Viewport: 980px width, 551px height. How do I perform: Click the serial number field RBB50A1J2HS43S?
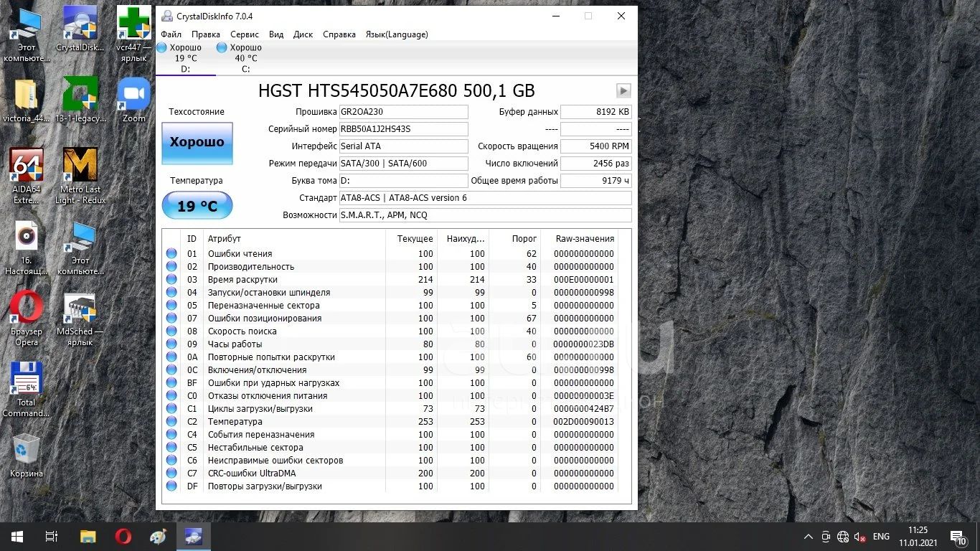pyautogui.click(x=403, y=129)
